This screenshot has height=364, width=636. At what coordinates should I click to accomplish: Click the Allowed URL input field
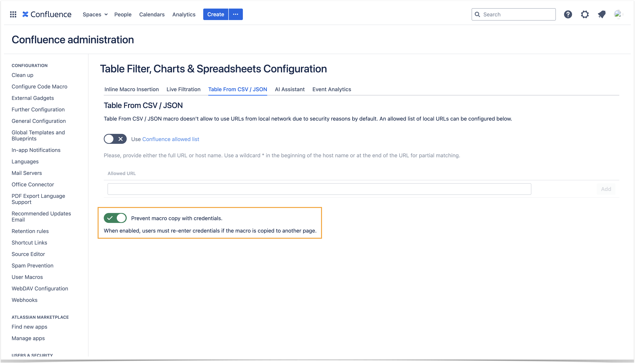point(319,189)
